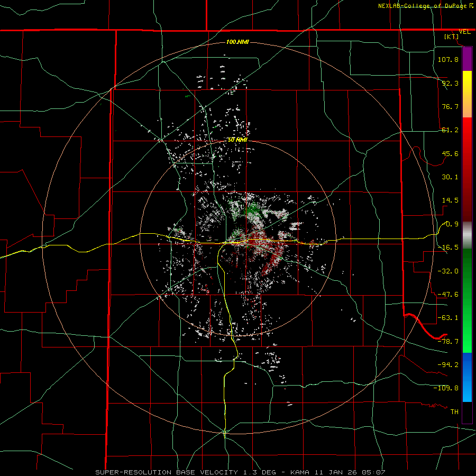476x476 pixels.
Task: Click the VEL legend title
Action: [465, 32]
